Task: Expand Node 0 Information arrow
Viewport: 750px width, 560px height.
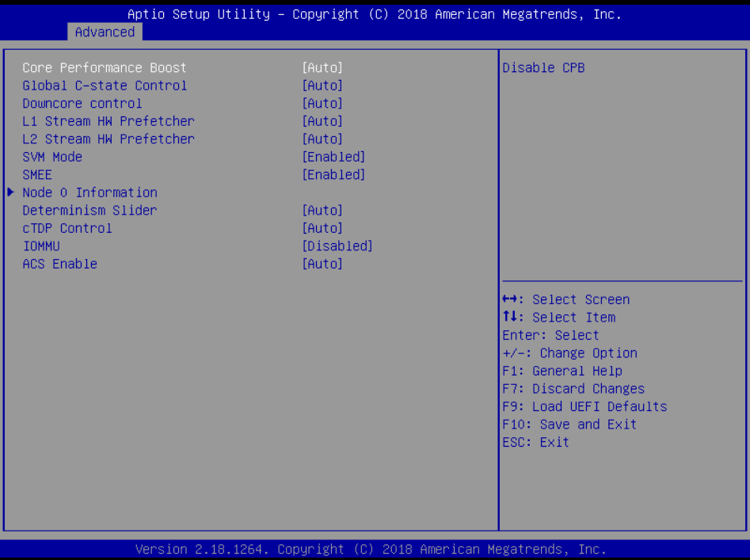Action: [11, 192]
